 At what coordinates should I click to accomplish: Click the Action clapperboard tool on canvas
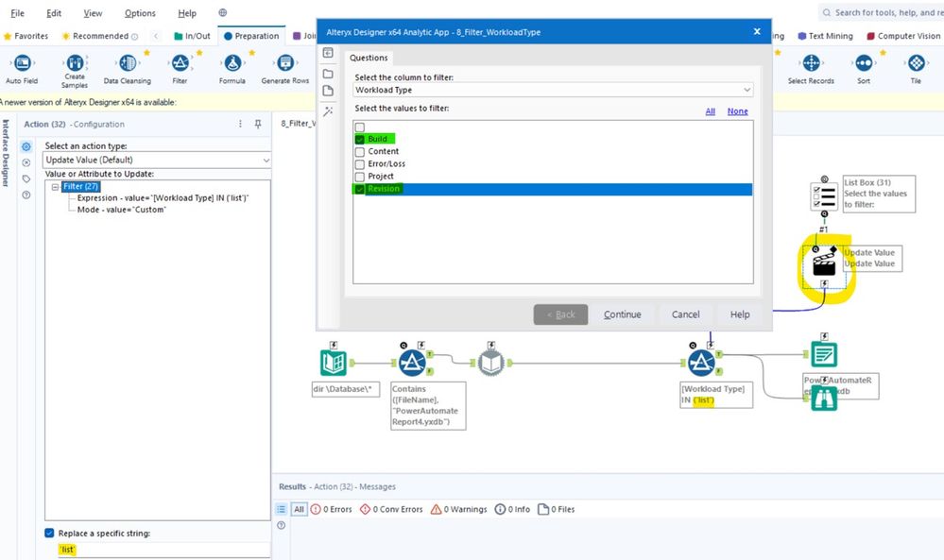(x=824, y=264)
